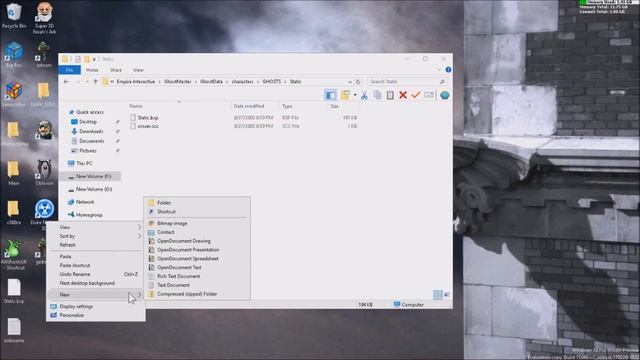Switch to large icons view button in status bar
The height and width of the screenshot is (360, 640).
point(447,295)
